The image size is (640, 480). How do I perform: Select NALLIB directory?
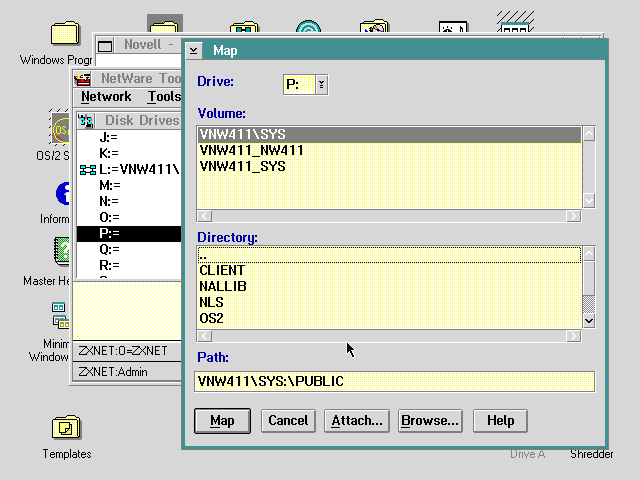click(x=389, y=287)
